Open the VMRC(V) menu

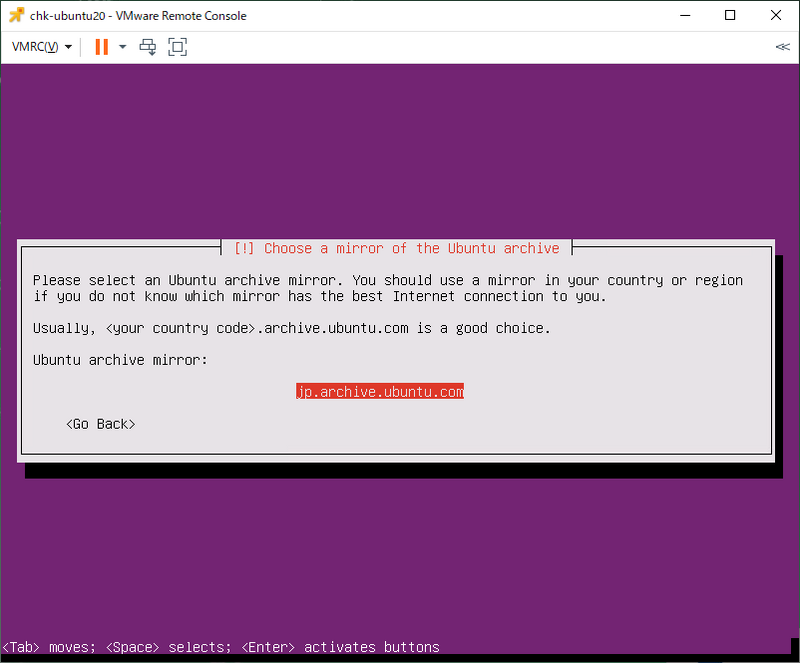(41, 47)
